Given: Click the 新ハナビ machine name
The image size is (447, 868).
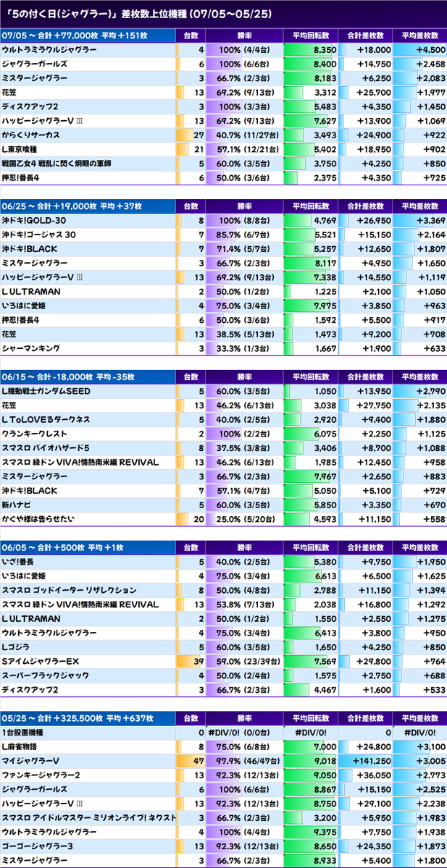Looking at the screenshot, I should coord(16,505).
